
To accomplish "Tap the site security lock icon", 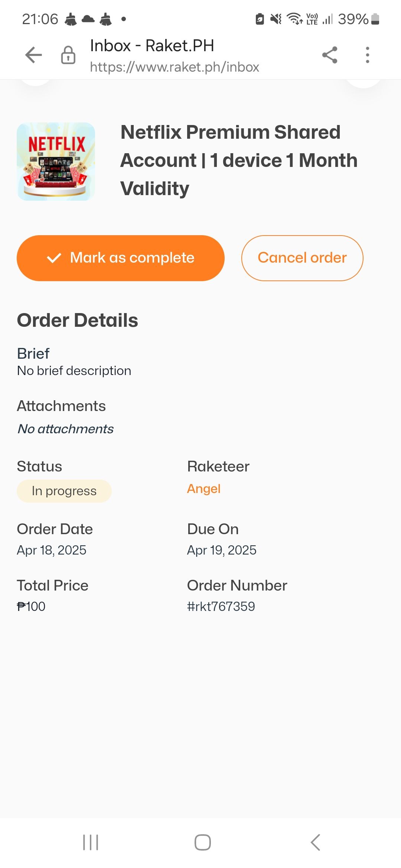I will pos(68,55).
